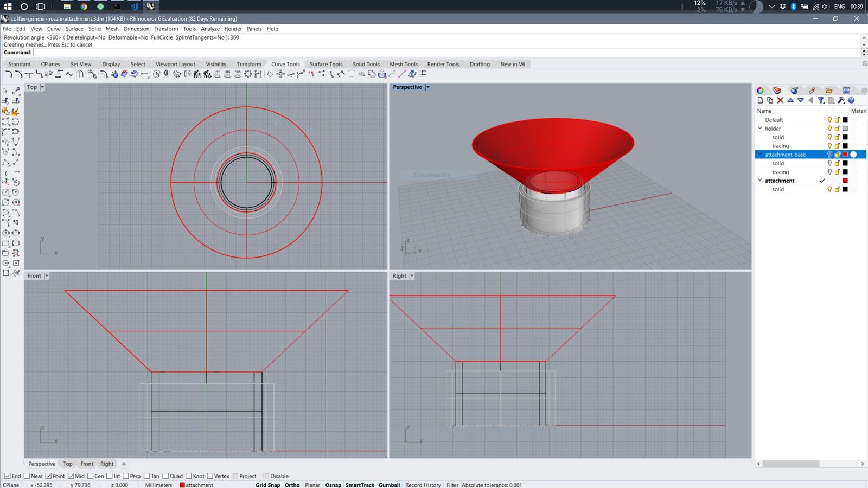The image size is (868, 488).
Task: Change attachment layer red color swatch
Action: click(845, 181)
